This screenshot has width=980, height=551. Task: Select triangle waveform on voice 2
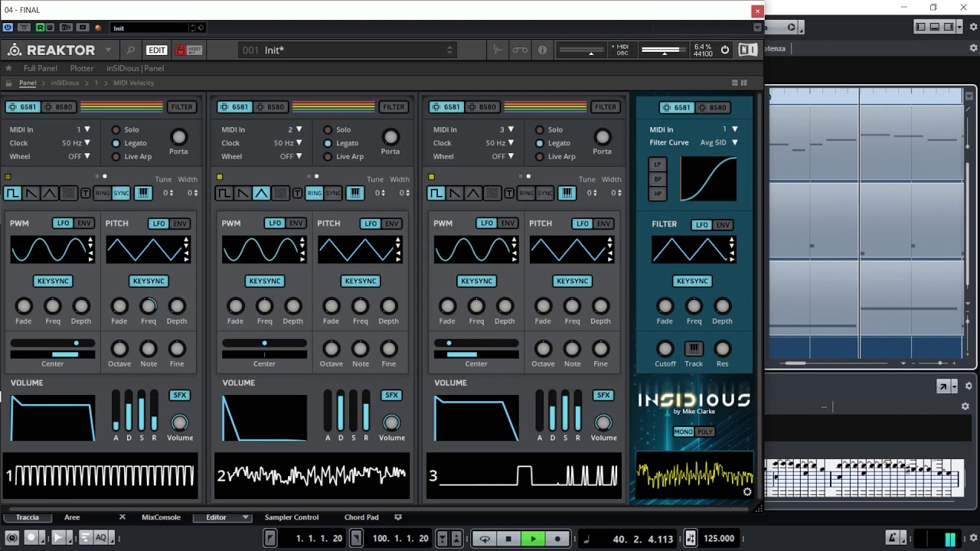(261, 193)
